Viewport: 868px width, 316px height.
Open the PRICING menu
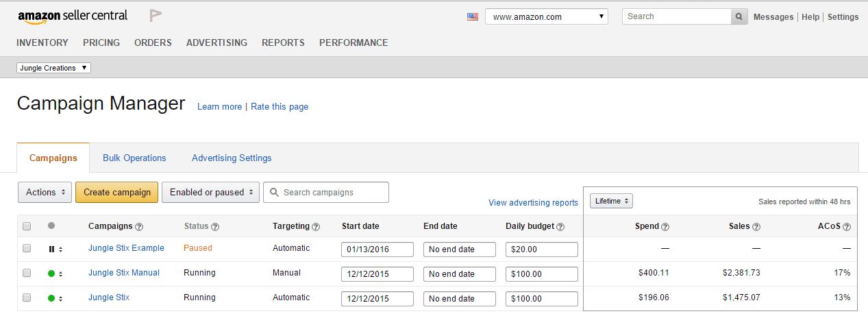(101, 42)
